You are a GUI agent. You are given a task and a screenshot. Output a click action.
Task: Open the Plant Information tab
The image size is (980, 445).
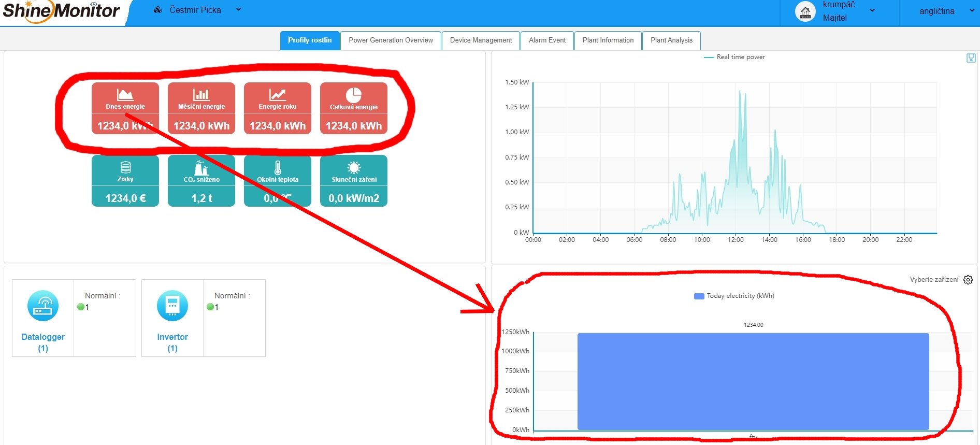pos(608,40)
